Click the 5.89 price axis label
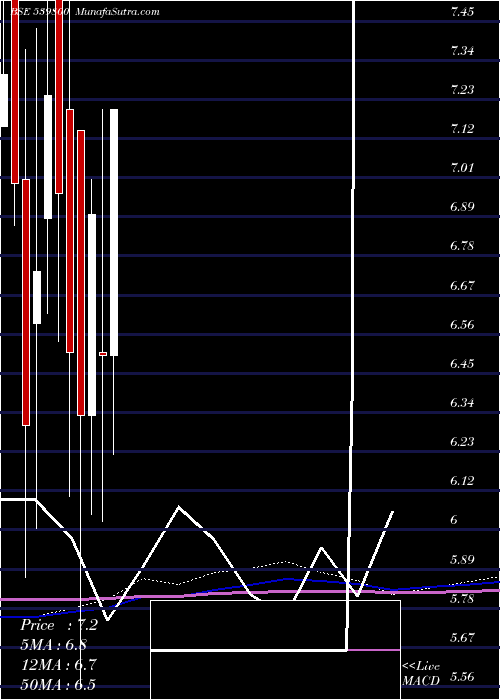The width and height of the screenshot is (500, 700). (462, 559)
